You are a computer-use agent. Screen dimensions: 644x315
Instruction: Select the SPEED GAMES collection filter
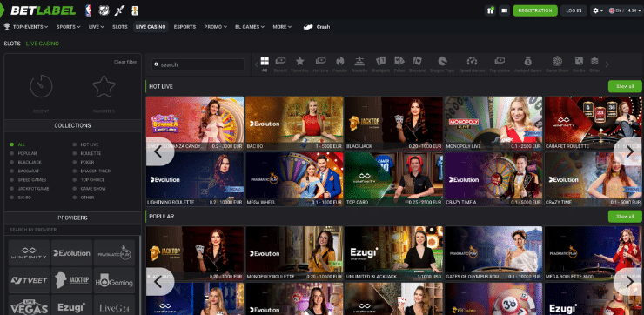(28, 180)
